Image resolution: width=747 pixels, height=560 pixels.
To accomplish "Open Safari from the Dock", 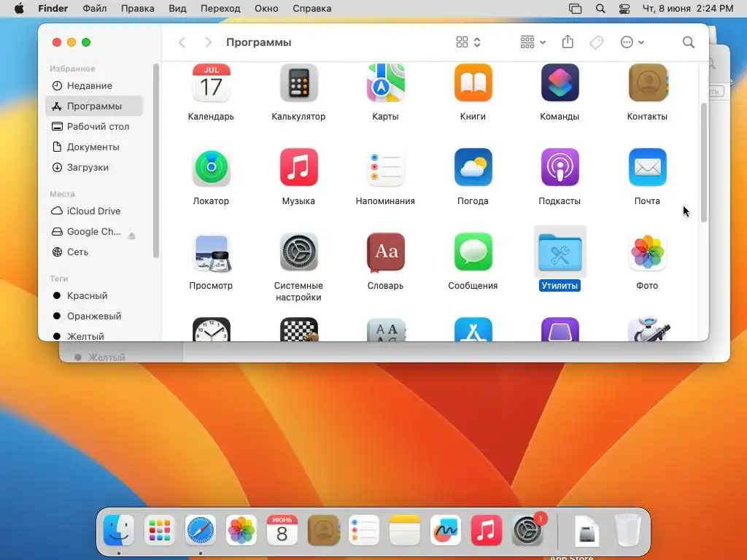I will point(200,530).
